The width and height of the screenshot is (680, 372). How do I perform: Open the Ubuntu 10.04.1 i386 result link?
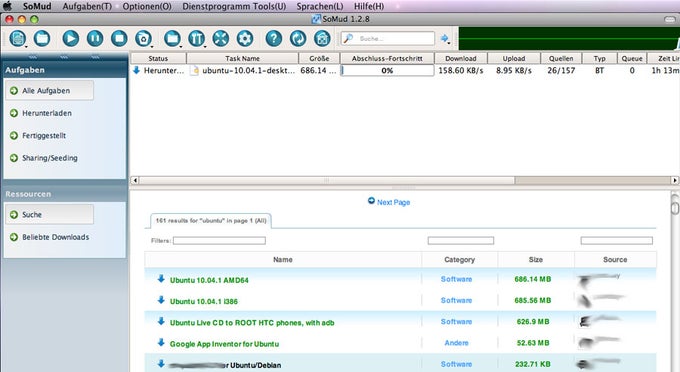pos(204,301)
